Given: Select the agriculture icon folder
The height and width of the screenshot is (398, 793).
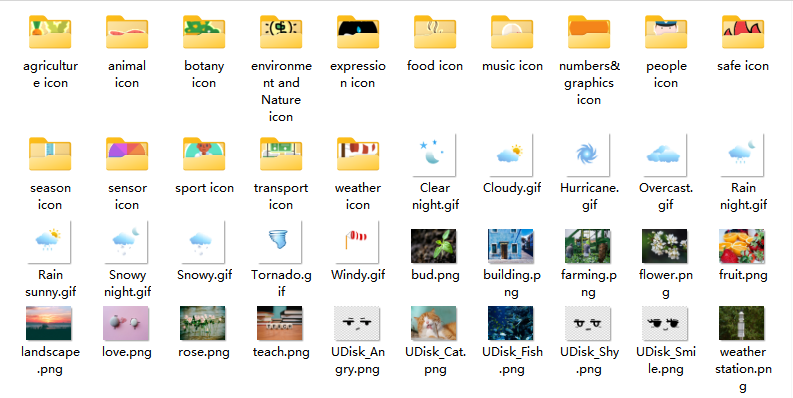Looking at the screenshot, I should coord(50,33).
